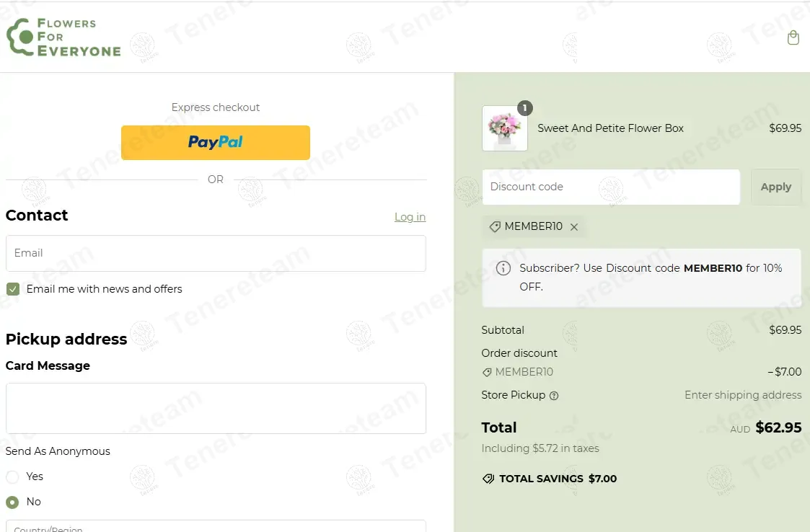Click the Store Pickup help question icon
This screenshot has height=532, width=810.
coord(554,396)
